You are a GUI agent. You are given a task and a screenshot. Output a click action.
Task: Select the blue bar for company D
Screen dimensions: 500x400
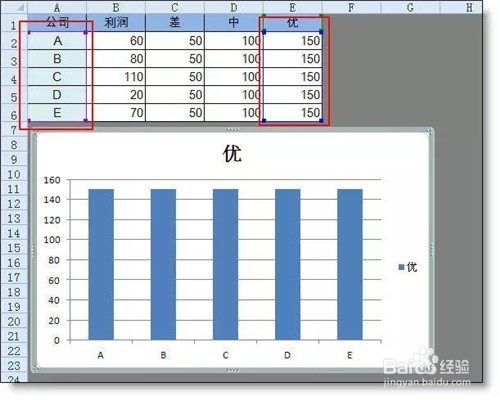click(288, 265)
